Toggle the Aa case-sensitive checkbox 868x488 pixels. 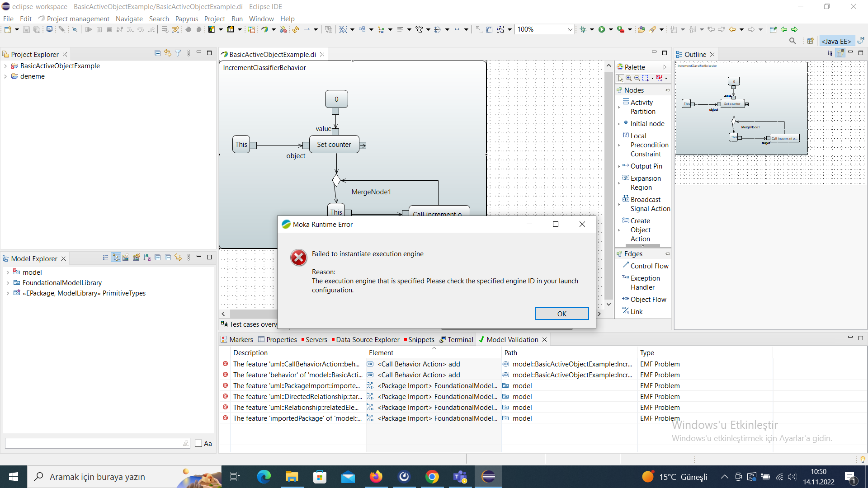tap(198, 443)
